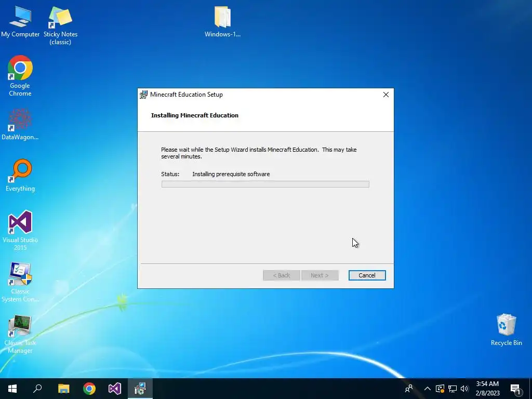
Task: Click 'Installing prerequisite software' status text
Action: click(231, 174)
